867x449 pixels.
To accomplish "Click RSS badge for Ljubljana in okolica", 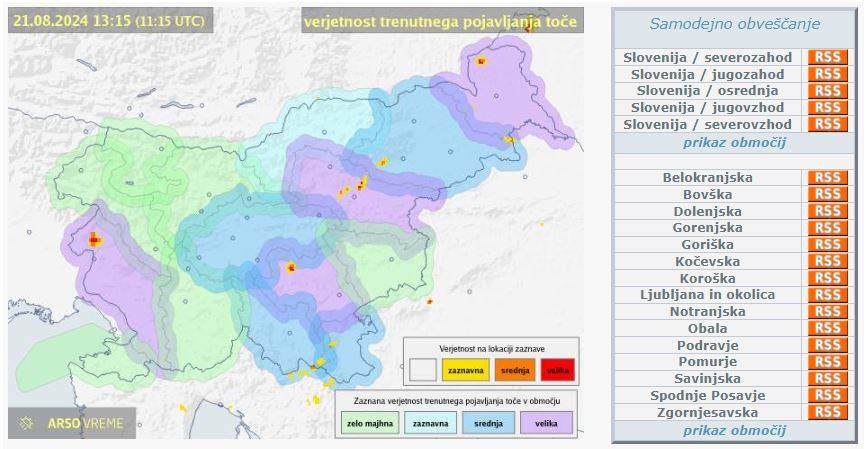I will [x=827, y=295].
